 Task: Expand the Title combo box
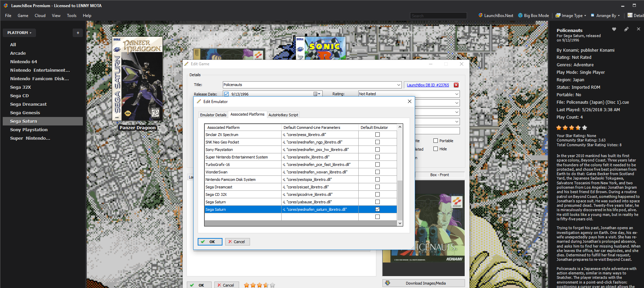point(398,85)
